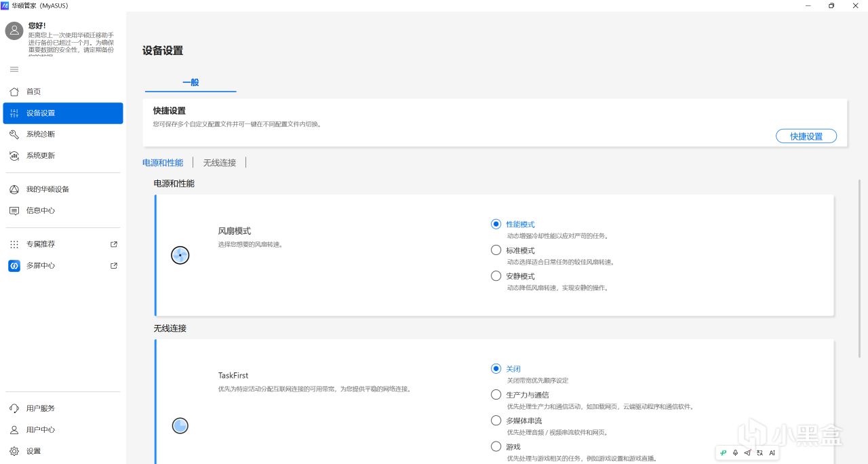Image resolution: width=868 pixels, height=464 pixels.
Task: Click the AI icon in the floating toolbar
Action: 772,452
